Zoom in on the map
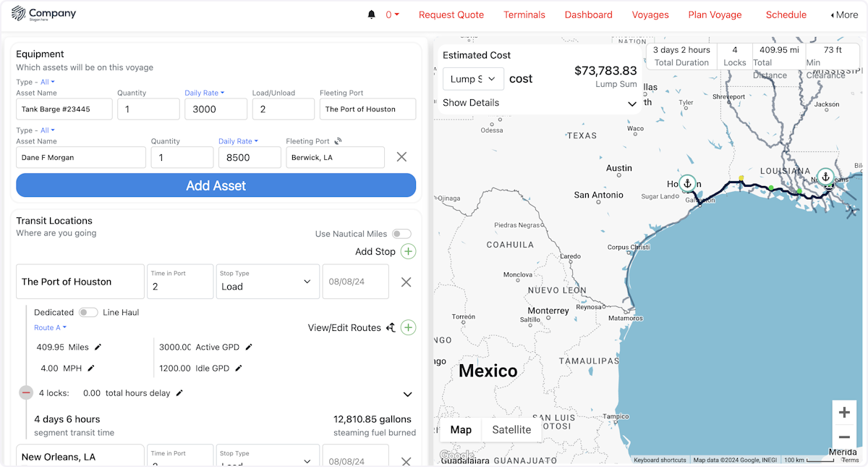Screen dimensions: 868x467 [x=843, y=413]
